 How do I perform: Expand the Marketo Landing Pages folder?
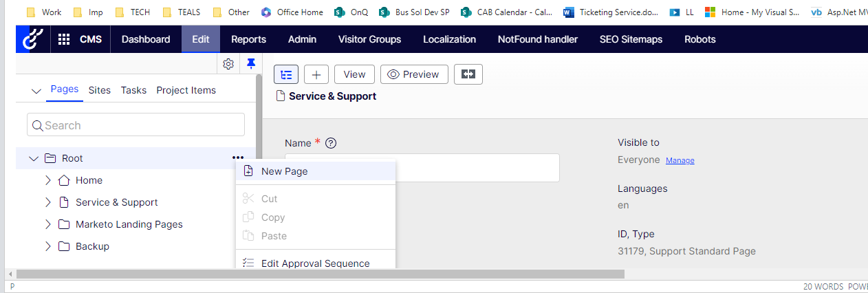tap(48, 224)
